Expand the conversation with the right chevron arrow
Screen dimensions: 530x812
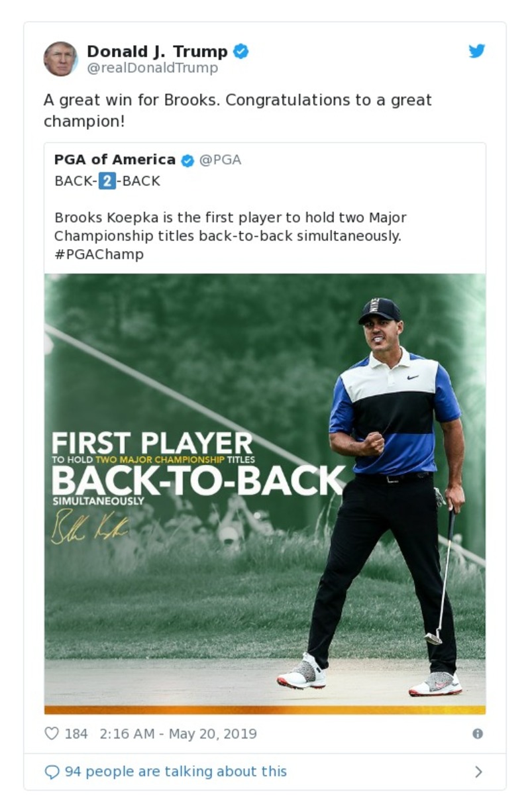click(478, 772)
